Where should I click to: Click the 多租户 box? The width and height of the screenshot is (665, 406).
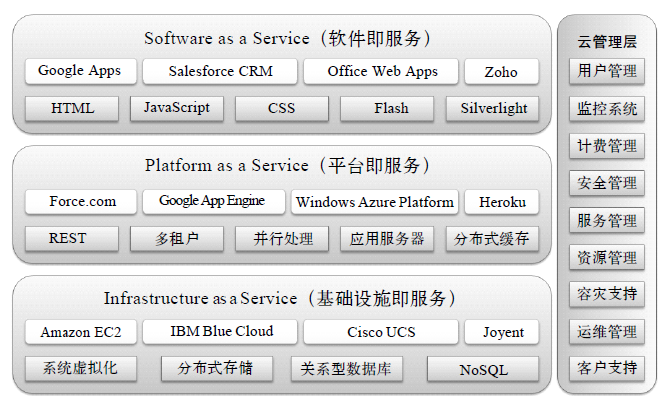pos(177,239)
